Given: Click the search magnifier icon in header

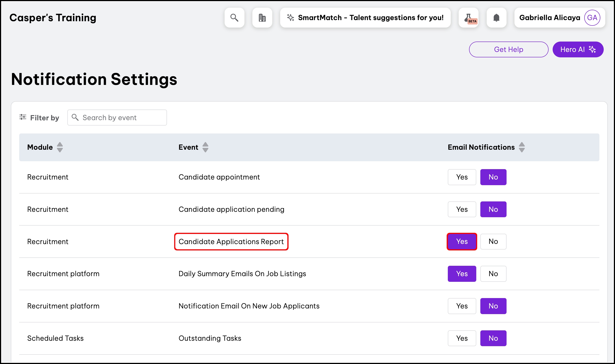Looking at the screenshot, I should point(234,18).
